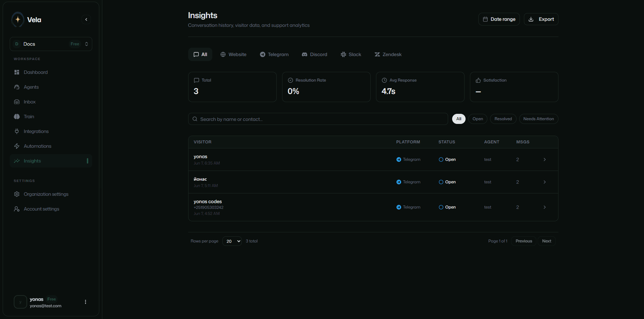Click the STATUS column header
The height and width of the screenshot is (319, 644).
coord(447,142)
